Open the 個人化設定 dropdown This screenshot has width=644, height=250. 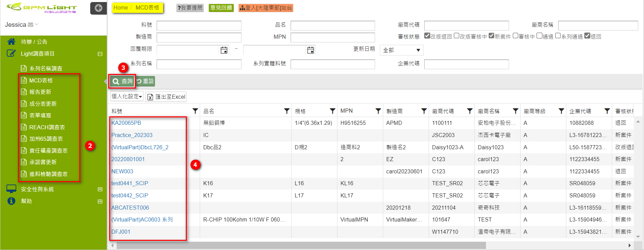click(127, 97)
